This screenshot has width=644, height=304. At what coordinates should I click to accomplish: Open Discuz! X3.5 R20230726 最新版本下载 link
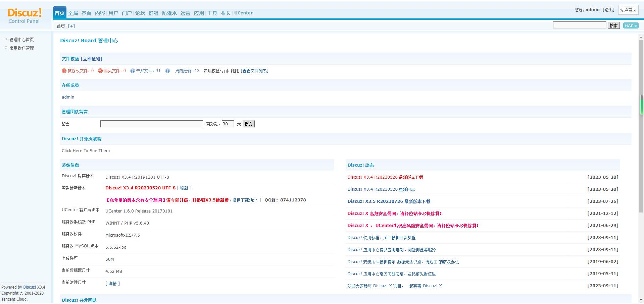(389, 201)
